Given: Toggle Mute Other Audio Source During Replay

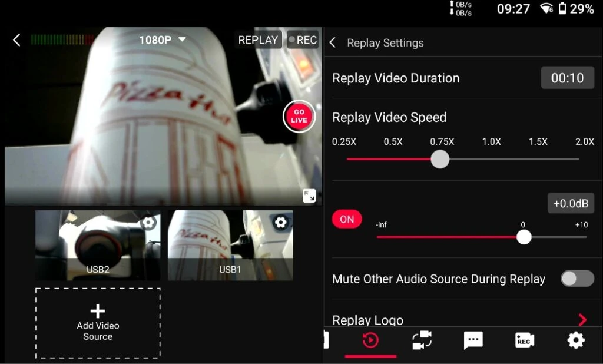Looking at the screenshot, I should coord(577,279).
